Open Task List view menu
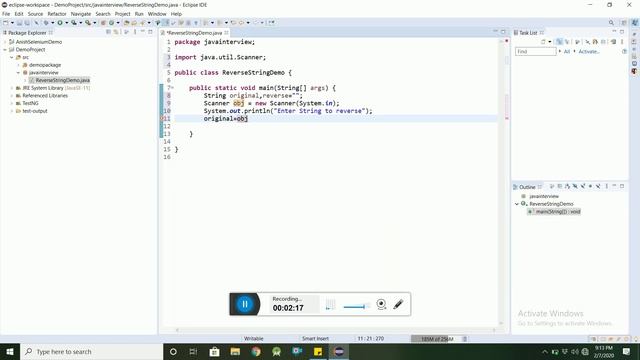The image size is (640, 360). [622, 42]
